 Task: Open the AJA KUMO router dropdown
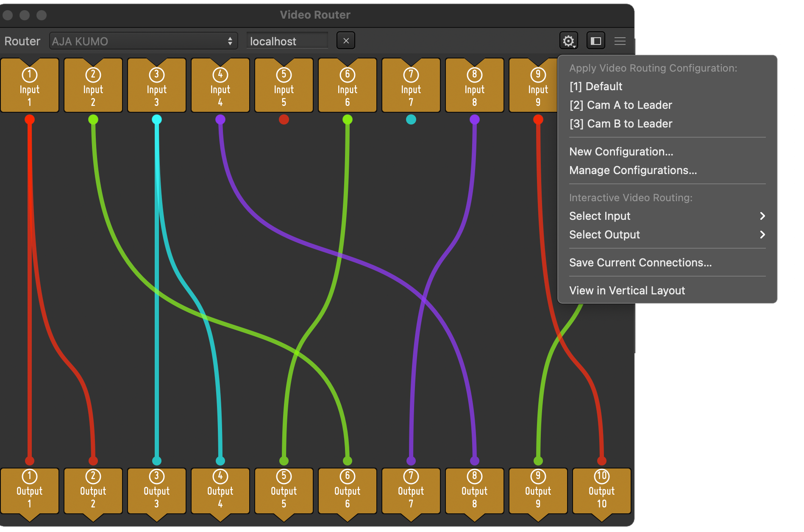pos(143,41)
